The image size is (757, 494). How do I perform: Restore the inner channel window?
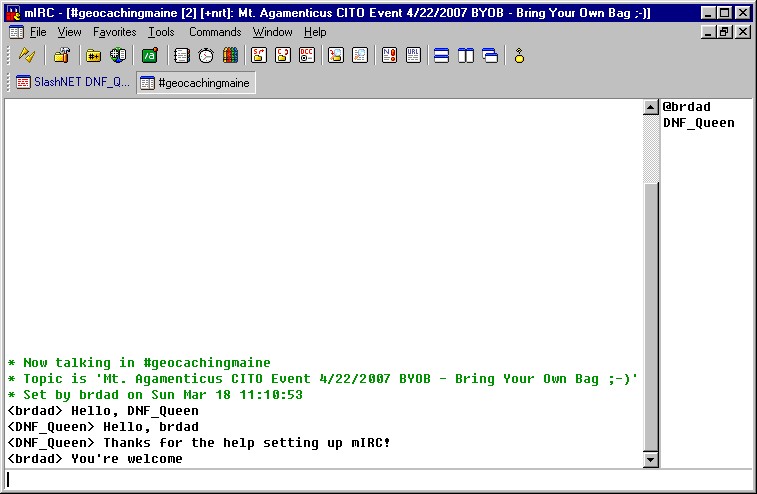(x=724, y=32)
